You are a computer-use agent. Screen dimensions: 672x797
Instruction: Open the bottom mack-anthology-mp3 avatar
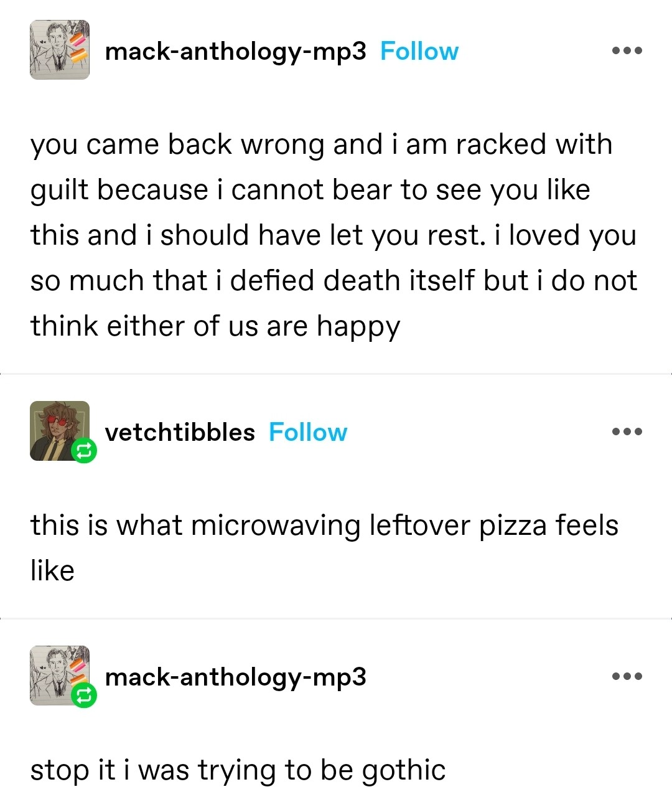click(x=60, y=676)
